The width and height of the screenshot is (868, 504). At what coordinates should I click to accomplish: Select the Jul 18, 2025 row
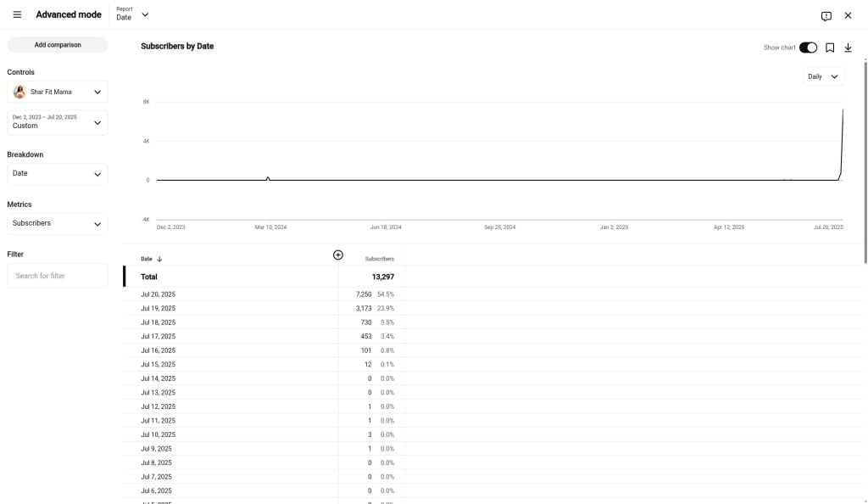(492, 322)
